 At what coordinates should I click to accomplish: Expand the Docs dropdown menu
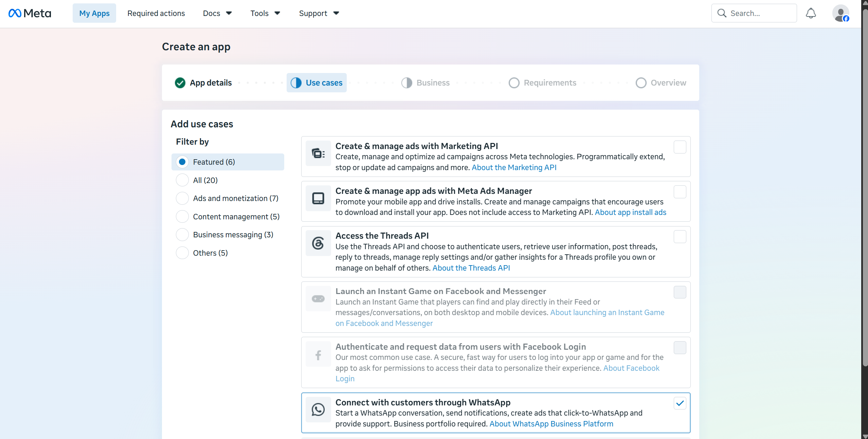tap(217, 13)
